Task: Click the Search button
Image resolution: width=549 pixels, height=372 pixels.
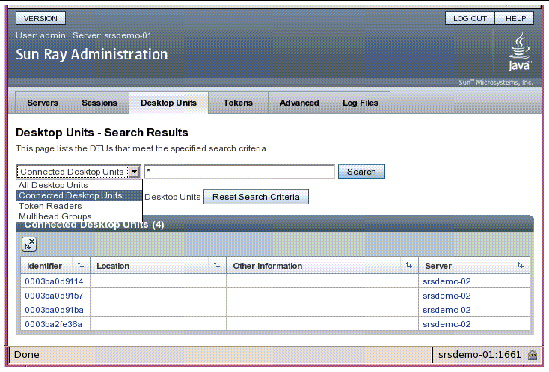Action: (x=361, y=172)
